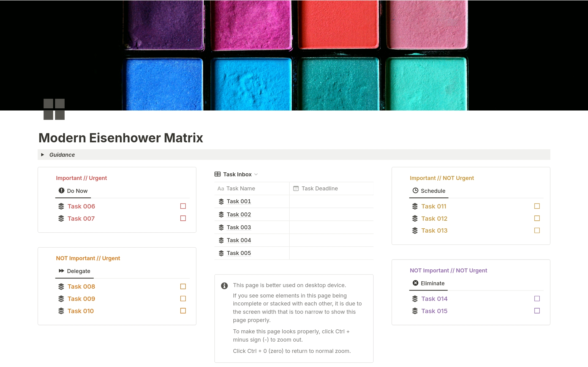Viewport: 588px width, 367px height.
Task: Open the Task Deadline column header menu
Action: point(319,189)
